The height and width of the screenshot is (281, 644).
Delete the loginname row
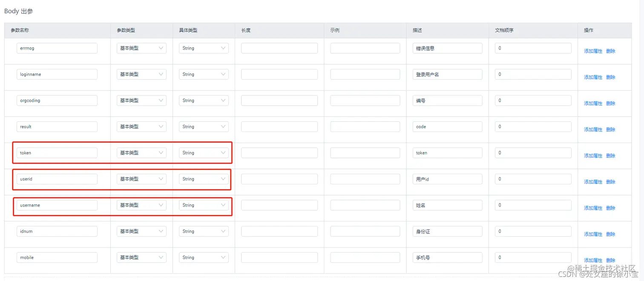610,77
